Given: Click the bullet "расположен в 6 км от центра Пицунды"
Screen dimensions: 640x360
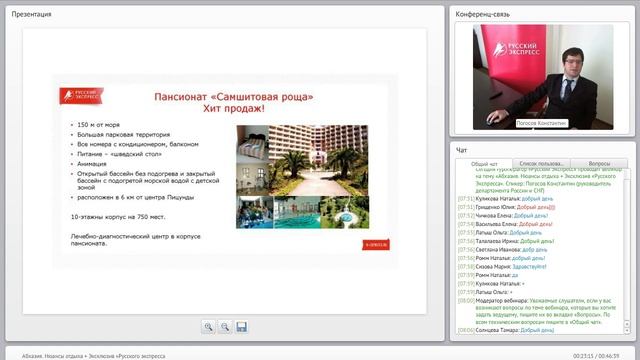Looking at the screenshot, I should tap(136, 198).
